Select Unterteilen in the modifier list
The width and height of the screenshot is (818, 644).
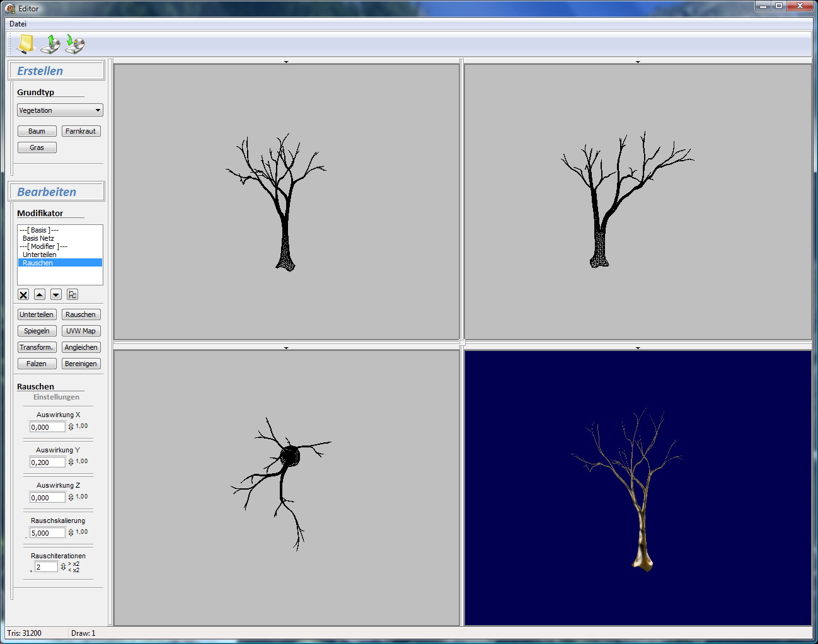point(39,255)
